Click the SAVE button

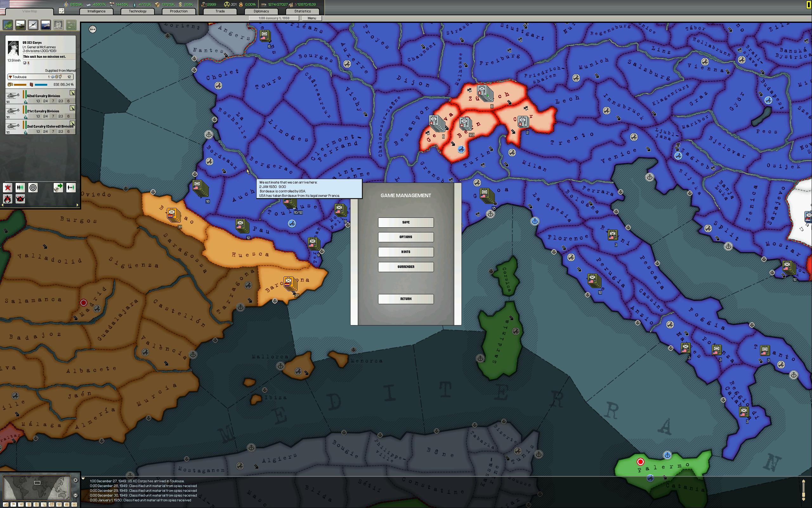click(x=406, y=223)
